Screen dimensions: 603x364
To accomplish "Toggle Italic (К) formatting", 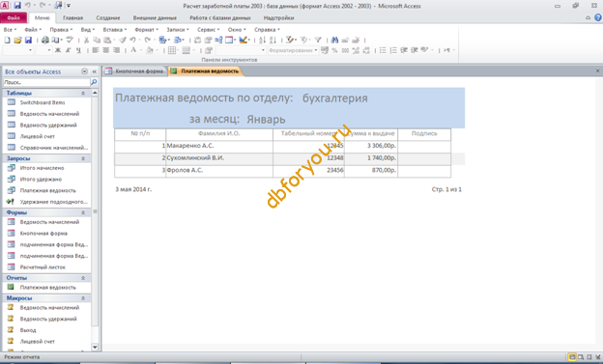I will click(x=68, y=50).
